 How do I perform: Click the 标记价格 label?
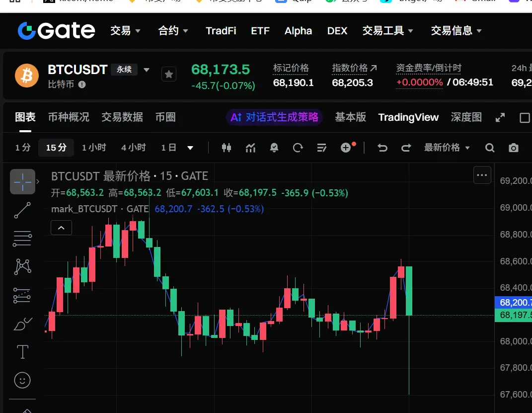tap(291, 68)
